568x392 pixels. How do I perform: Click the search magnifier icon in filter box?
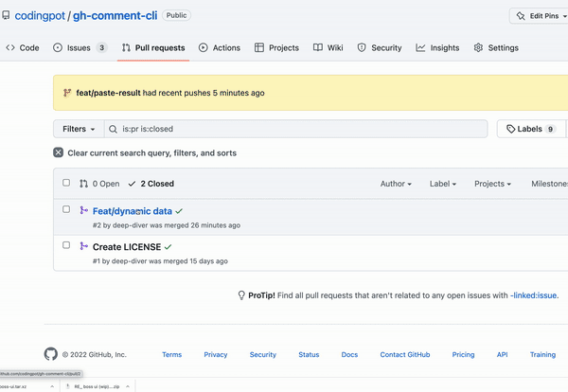pyautogui.click(x=115, y=129)
